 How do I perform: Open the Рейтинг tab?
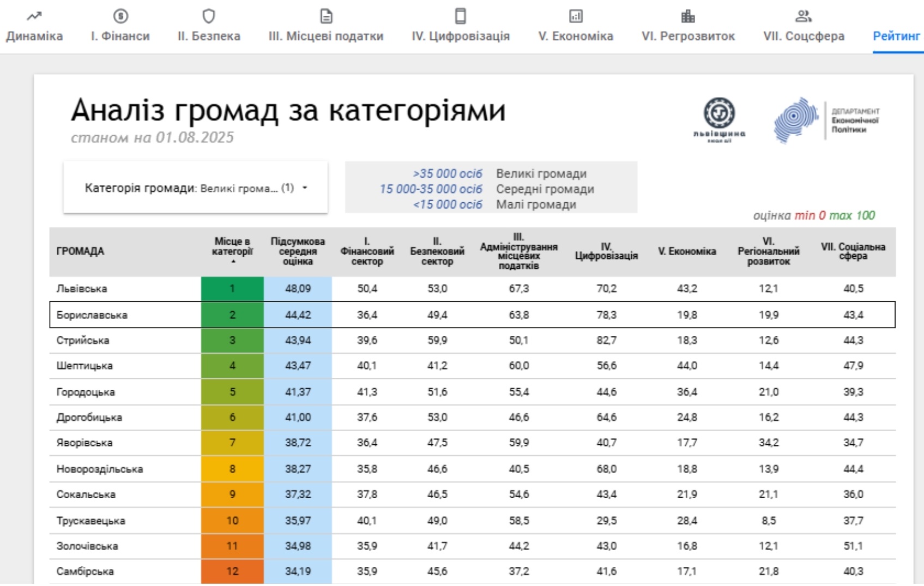click(x=896, y=36)
